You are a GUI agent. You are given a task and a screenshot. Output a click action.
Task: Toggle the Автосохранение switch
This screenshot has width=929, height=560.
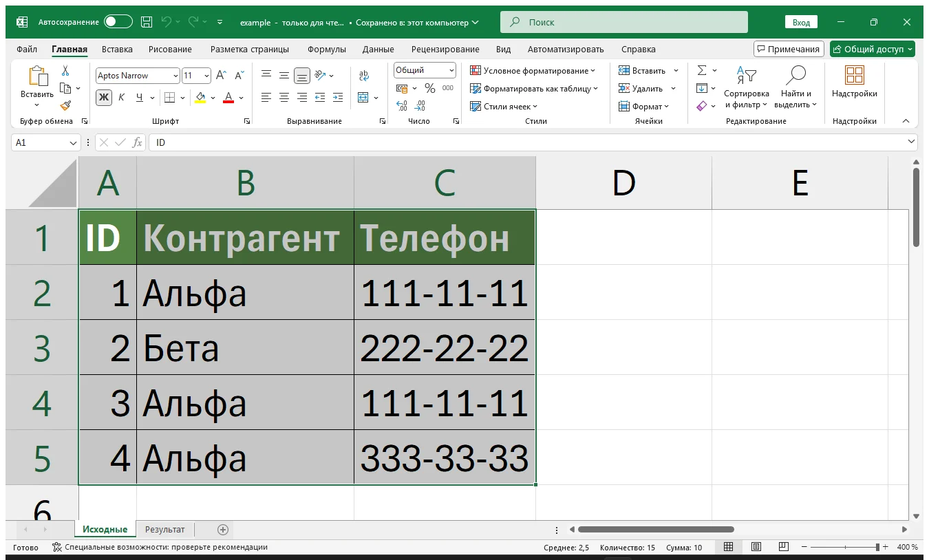point(118,22)
